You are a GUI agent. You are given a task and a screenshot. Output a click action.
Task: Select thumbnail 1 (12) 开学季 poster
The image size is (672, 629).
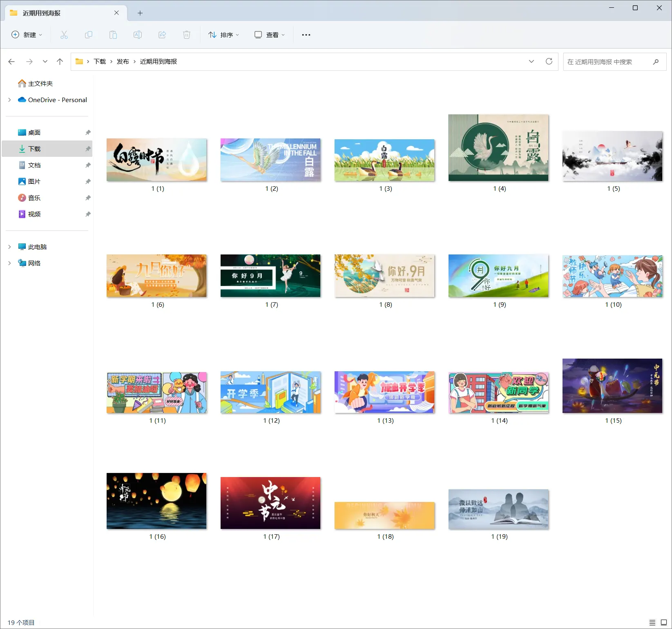[x=270, y=392]
